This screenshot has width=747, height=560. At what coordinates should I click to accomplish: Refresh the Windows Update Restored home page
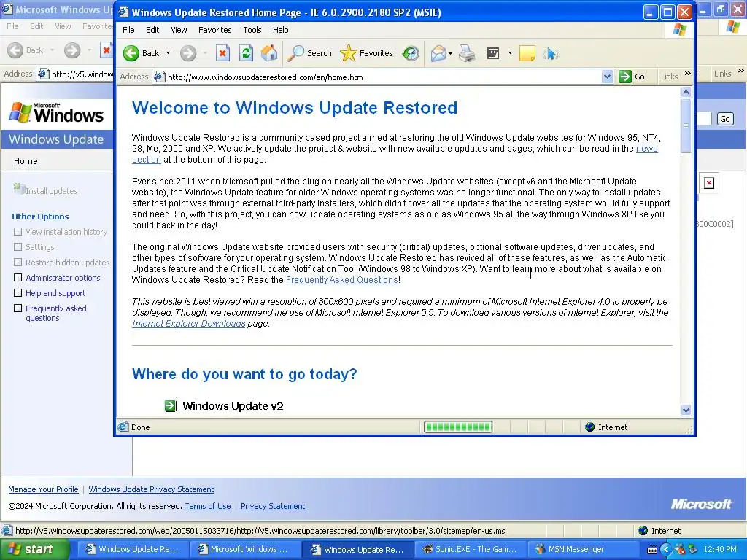[x=246, y=53]
